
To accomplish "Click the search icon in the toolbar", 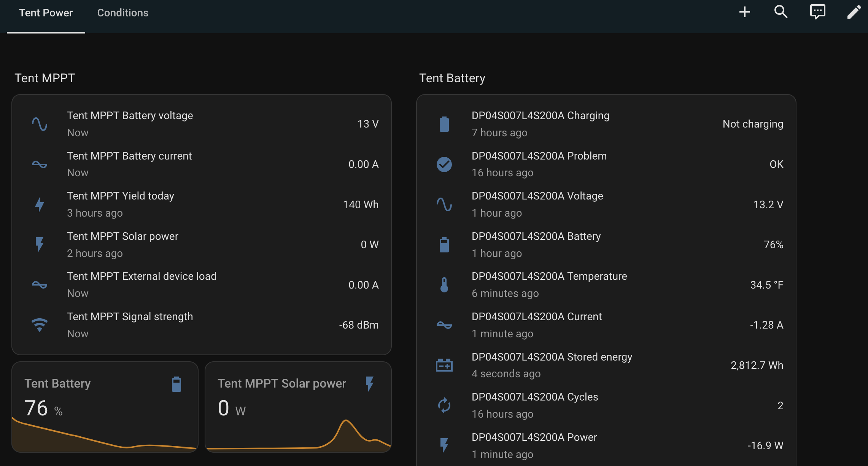I will 781,12.
